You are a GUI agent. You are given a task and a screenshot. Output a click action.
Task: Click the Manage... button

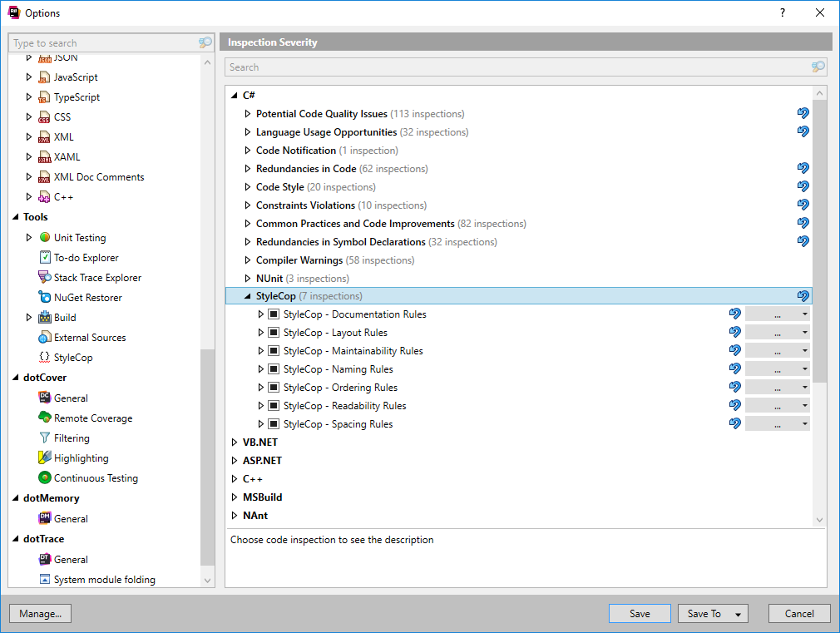40,614
